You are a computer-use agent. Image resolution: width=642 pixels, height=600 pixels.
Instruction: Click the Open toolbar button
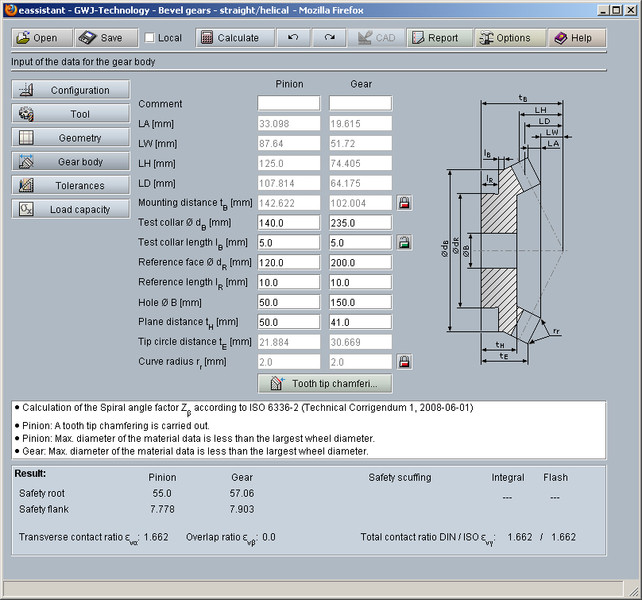click(x=41, y=38)
